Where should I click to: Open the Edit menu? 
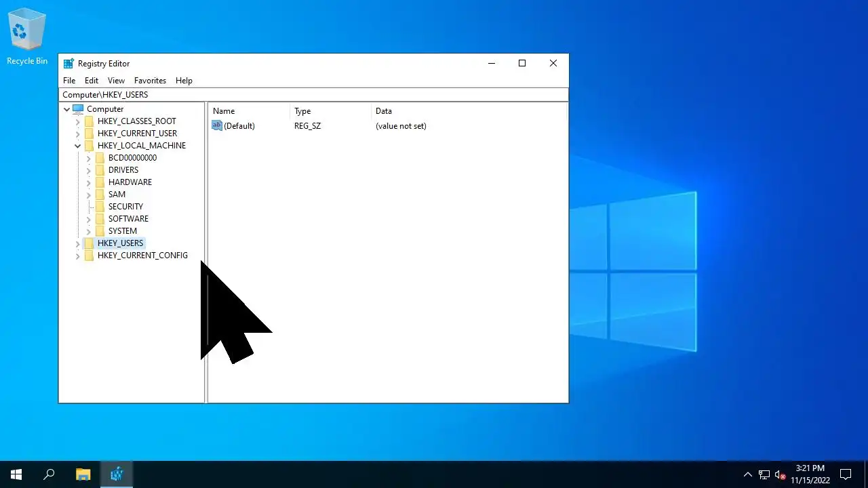pos(92,80)
